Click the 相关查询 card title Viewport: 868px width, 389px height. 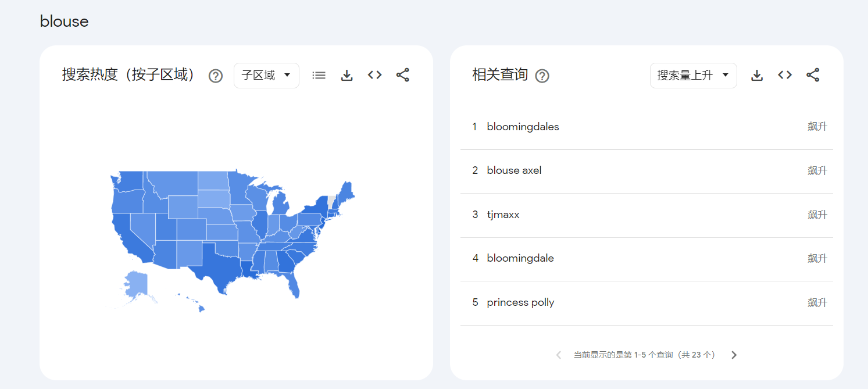click(x=500, y=75)
